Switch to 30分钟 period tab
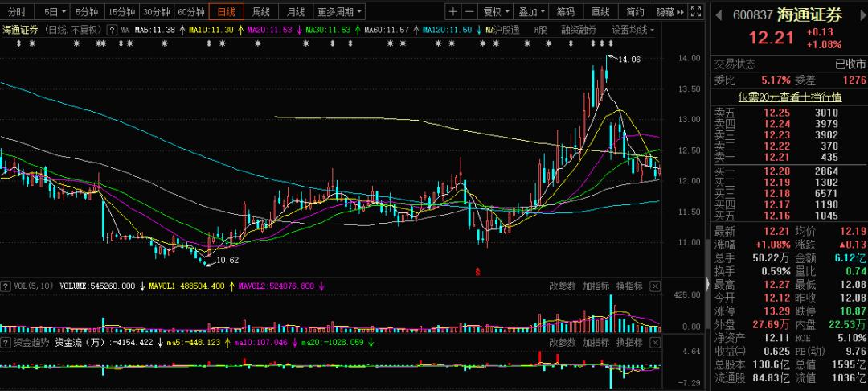Image resolution: width=868 pixels, height=391 pixels. click(156, 11)
